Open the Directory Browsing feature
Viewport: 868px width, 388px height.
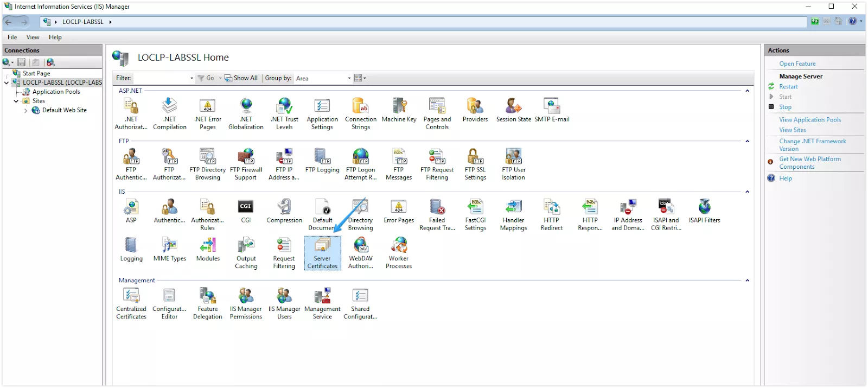coord(361,215)
